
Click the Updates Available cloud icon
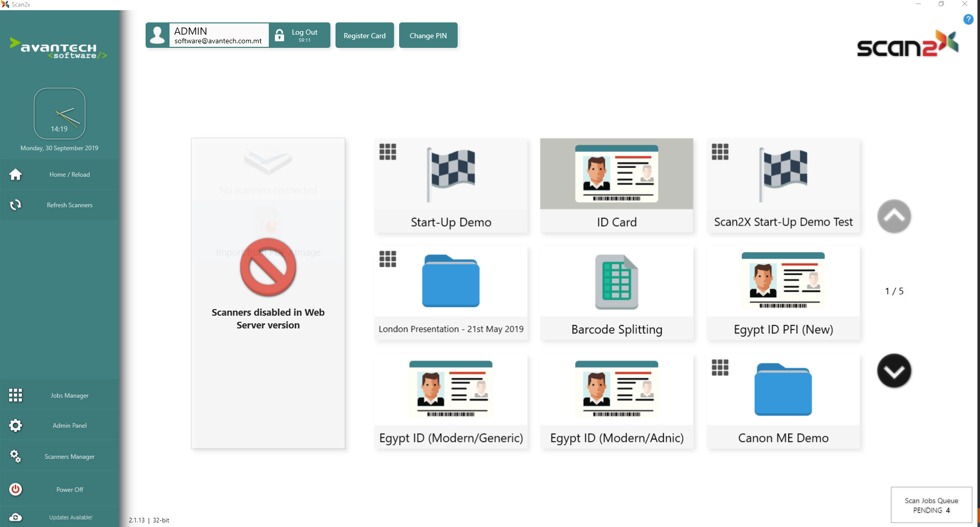point(16,517)
